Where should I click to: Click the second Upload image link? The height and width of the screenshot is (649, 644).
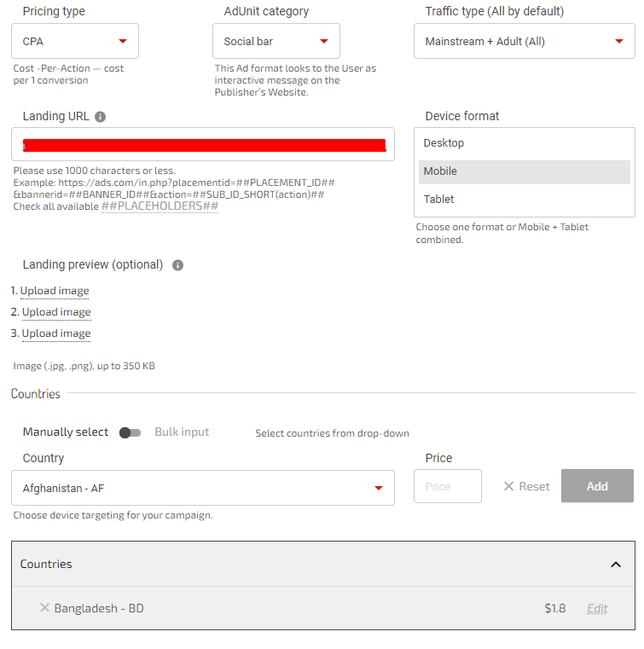56,312
